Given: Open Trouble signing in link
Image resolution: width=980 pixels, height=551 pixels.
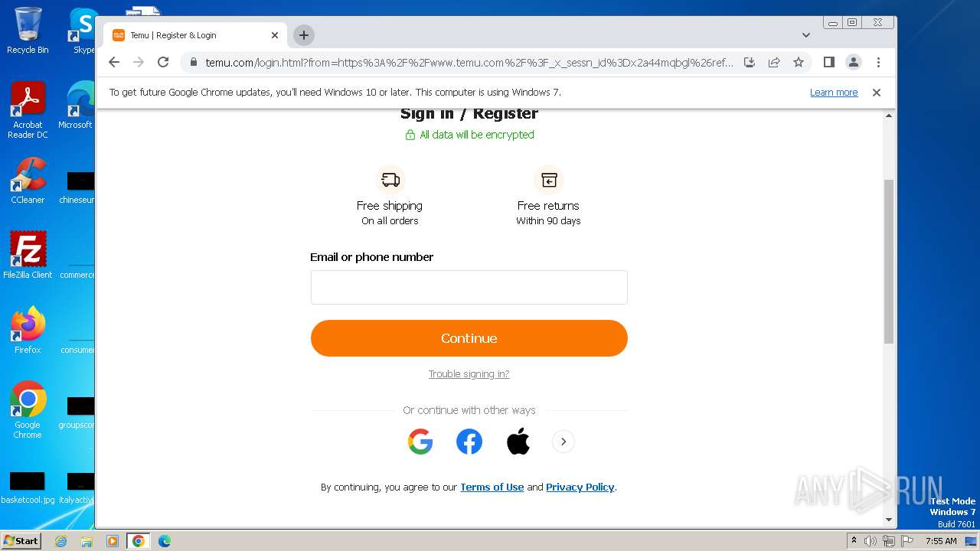Looking at the screenshot, I should click(469, 374).
